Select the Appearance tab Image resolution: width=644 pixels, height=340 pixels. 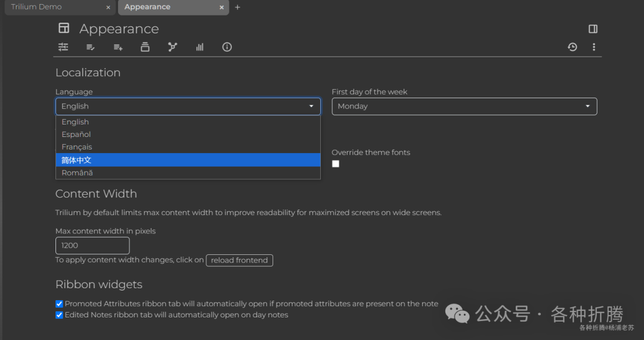click(174, 7)
